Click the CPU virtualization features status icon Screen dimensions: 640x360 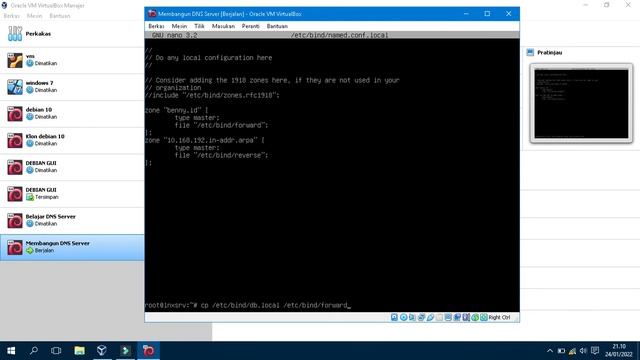466,317
